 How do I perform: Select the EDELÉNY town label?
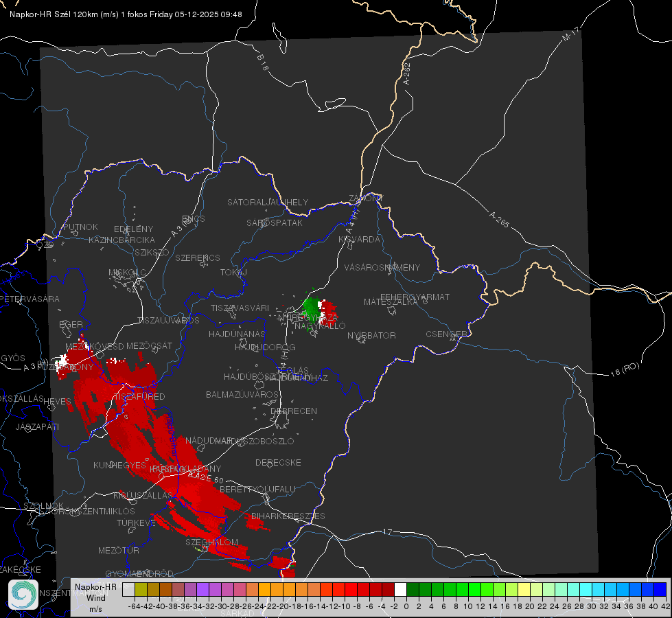tap(133, 229)
